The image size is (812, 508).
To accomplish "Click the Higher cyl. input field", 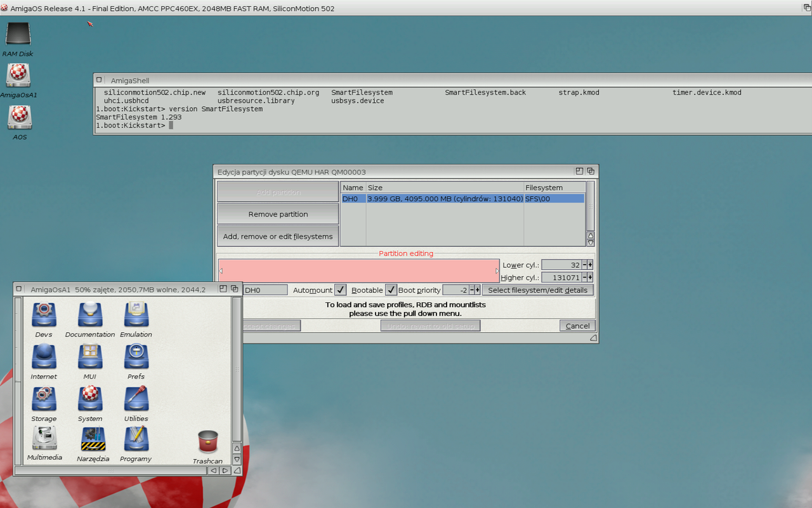I will pyautogui.click(x=561, y=277).
